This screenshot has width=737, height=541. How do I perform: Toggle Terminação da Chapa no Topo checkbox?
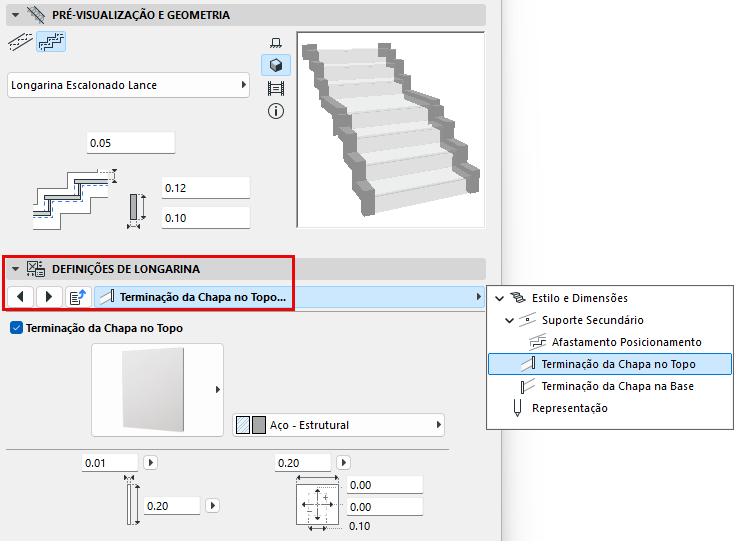16,328
